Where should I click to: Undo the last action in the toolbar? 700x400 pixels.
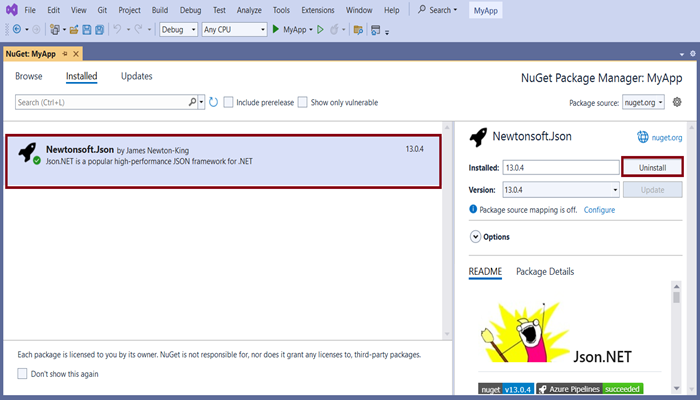pyautogui.click(x=117, y=29)
